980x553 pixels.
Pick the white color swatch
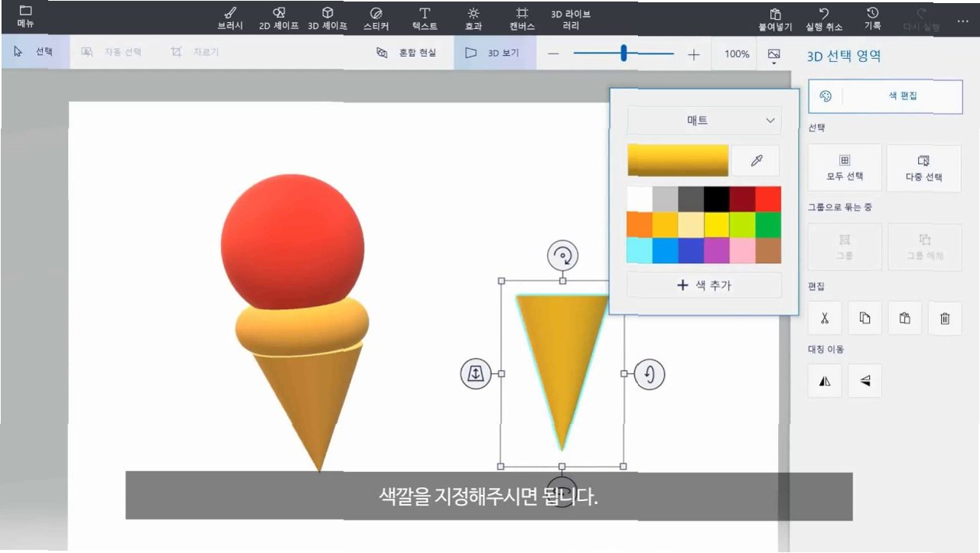pos(640,199)
